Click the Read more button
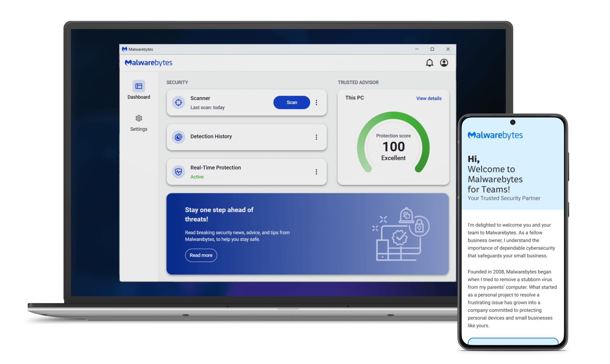Image resolution: width=610 pixels, height=364 pixels. click(201, 255)
